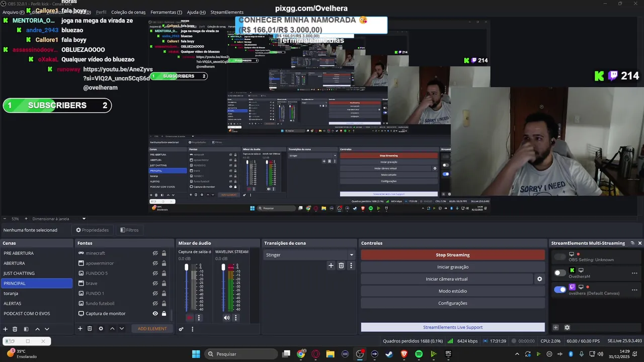
Task: Open the Perfil menu
Action: pos(101,12)
